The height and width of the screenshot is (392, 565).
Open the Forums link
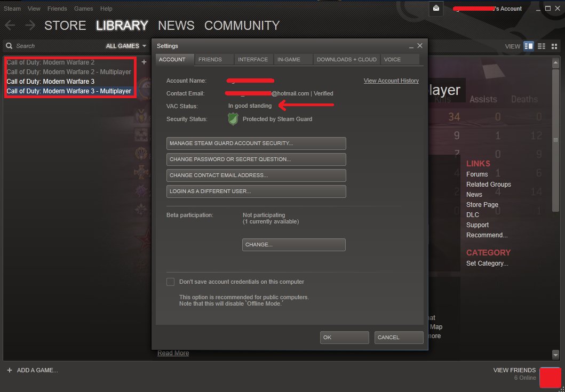477,174
